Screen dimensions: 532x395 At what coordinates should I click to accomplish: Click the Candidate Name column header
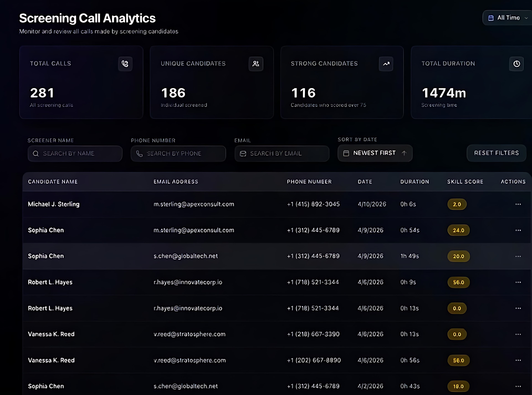pos(53,182)
